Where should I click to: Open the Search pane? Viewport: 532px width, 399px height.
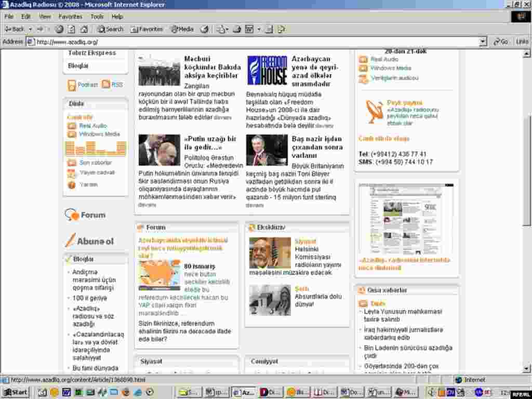point(110,29)
